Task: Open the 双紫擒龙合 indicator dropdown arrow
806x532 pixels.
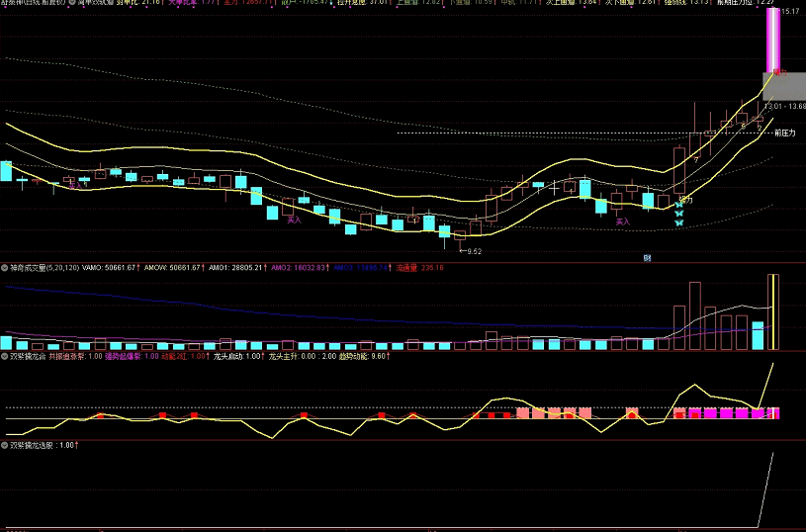Action: pyautogui.click(x=5, y=356)
